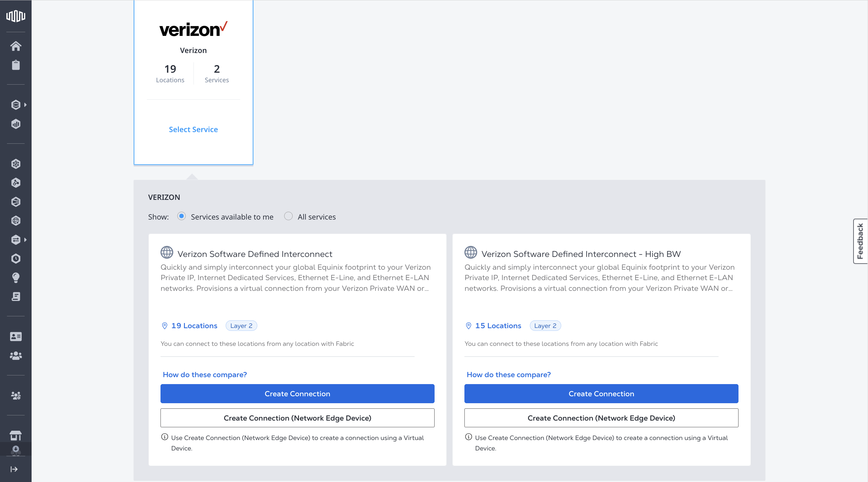Click Layer 2 badge in first card
This screenshot has height=482, width=868.
(241, 326)
